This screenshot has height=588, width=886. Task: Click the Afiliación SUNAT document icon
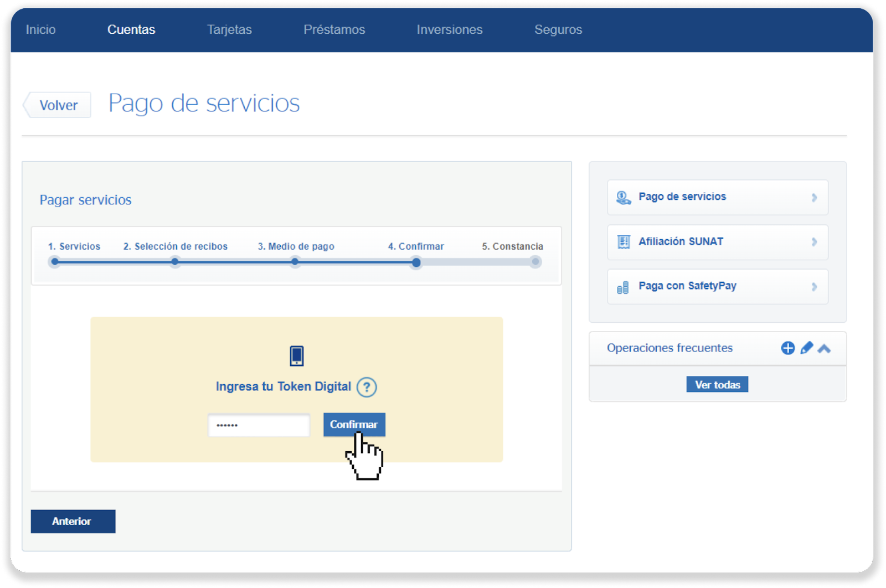click(x=624, y=242)
